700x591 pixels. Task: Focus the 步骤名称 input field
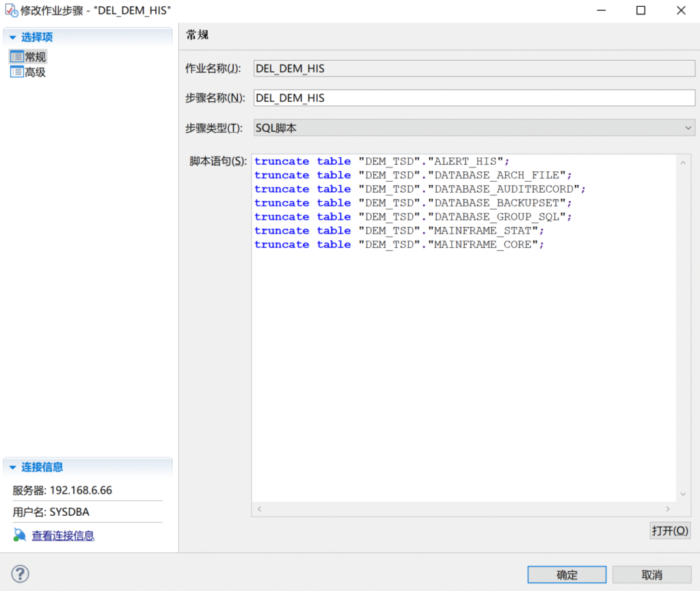(x=473, y=98)
